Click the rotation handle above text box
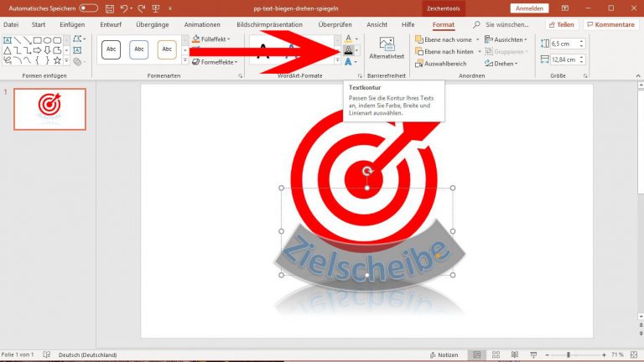Viewport: 644px width, 362px height. [366, 171]
